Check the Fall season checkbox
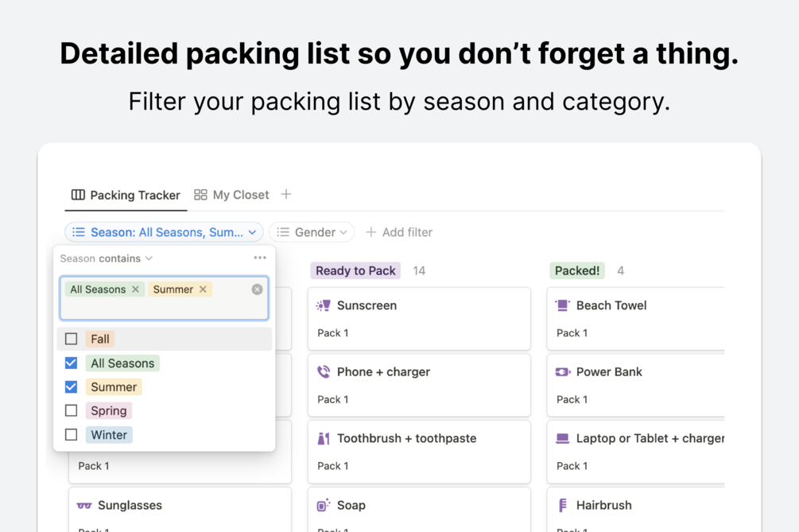 (72, 339)
